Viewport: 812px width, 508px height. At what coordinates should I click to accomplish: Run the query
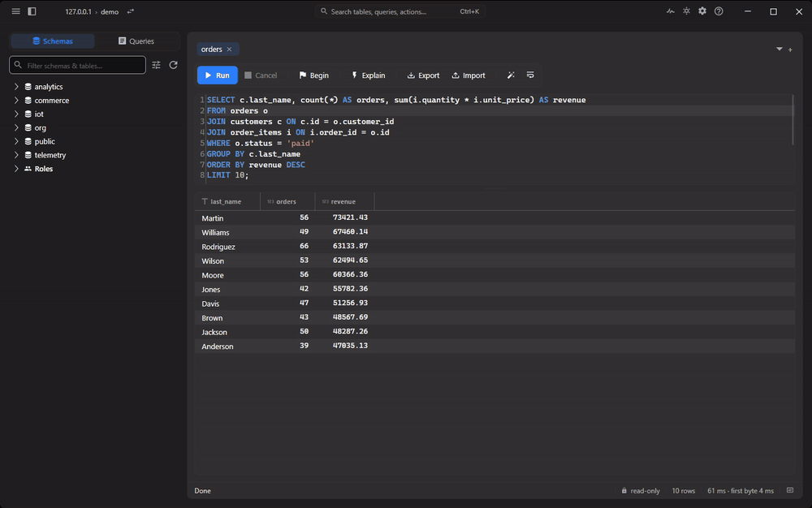point(218,75)
